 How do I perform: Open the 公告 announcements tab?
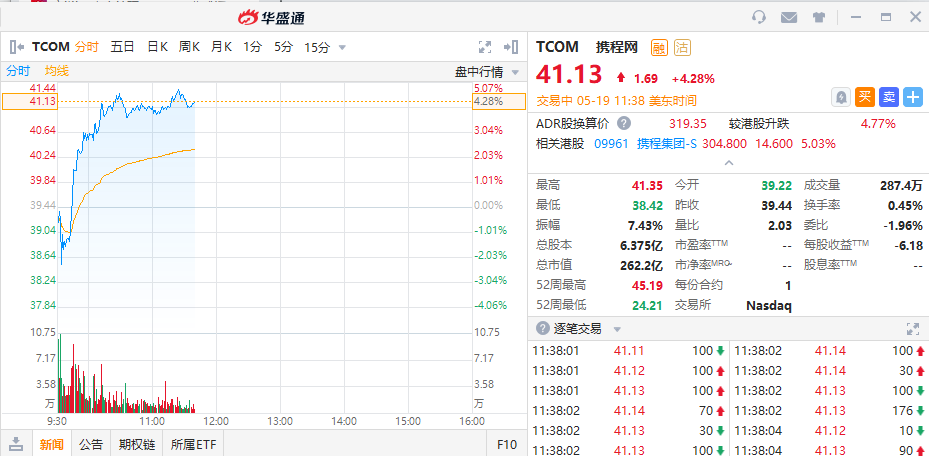(x=91, y=444)
